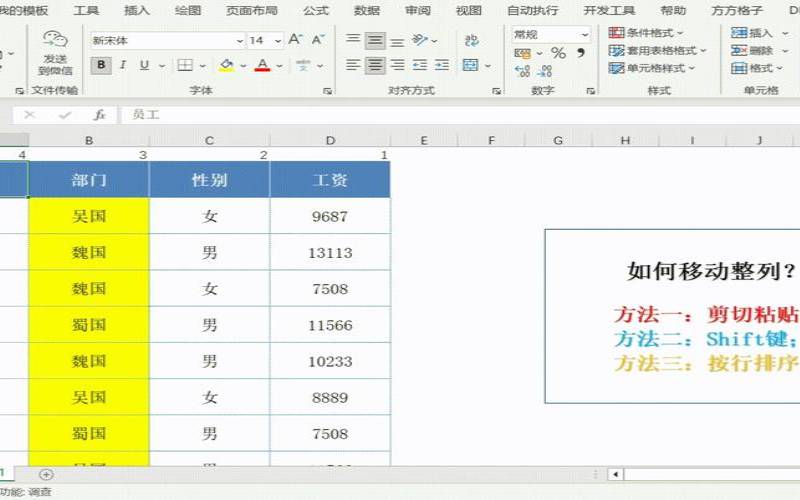
Task: Click the insert function fx icon
Action: 99,115
